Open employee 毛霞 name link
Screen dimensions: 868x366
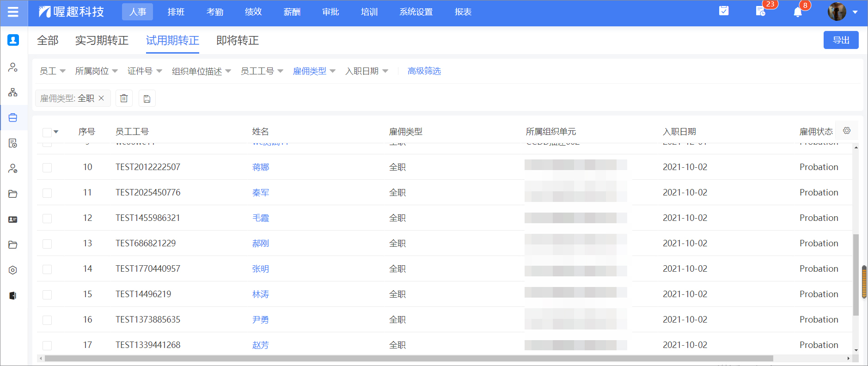[261, 218]
